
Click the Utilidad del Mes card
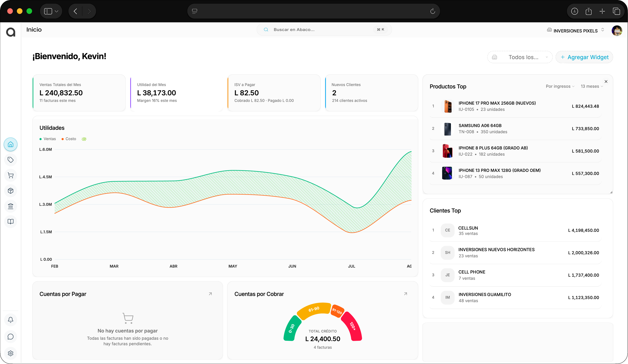(x=176, y=93)
